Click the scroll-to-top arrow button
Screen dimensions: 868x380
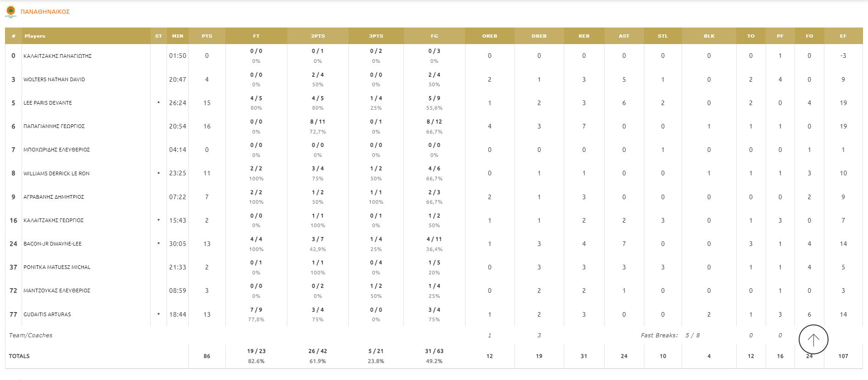click(x=813, y=340)
